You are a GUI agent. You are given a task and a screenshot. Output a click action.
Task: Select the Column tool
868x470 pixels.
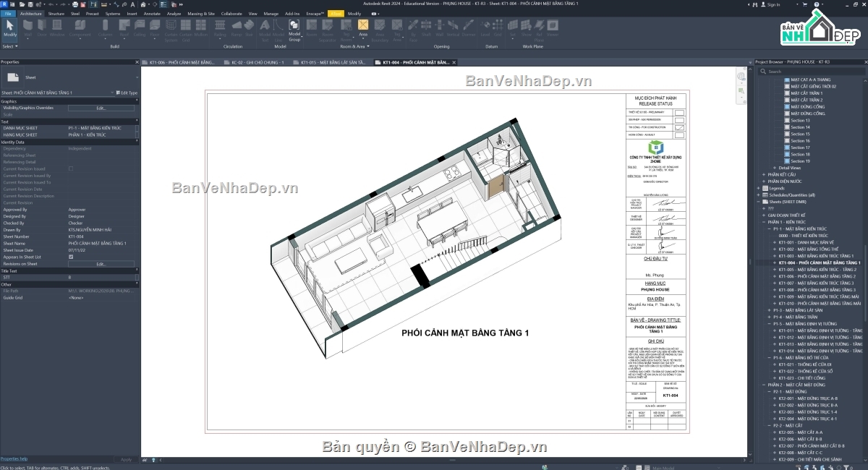(x=106, y=29)
